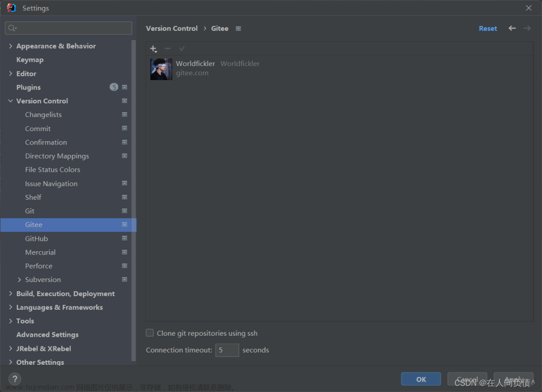Screen dimensions: 542x392
Task: Click the project-level icon in selected Gitee row
Action: (x=125, y=225)
